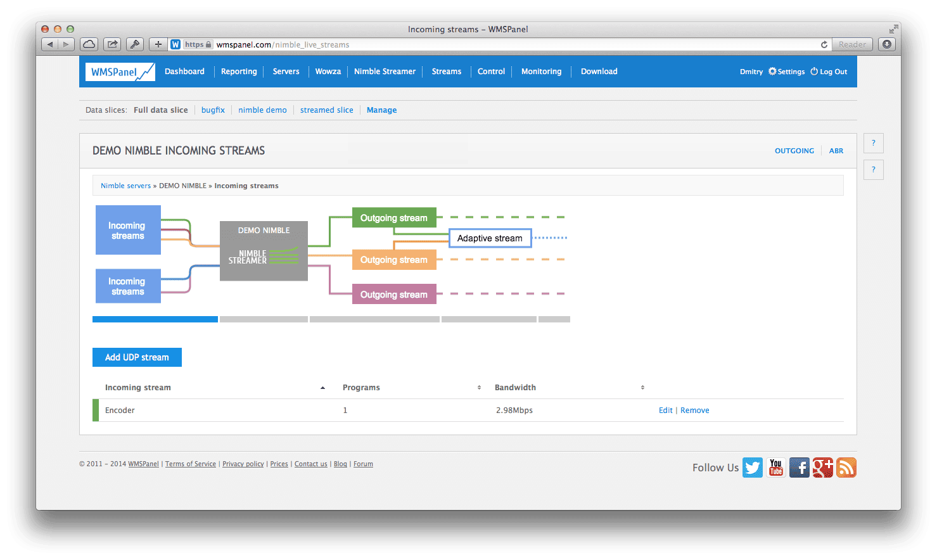Open the Nimble Streamer menu
The image size is (937, 560).
385,72
